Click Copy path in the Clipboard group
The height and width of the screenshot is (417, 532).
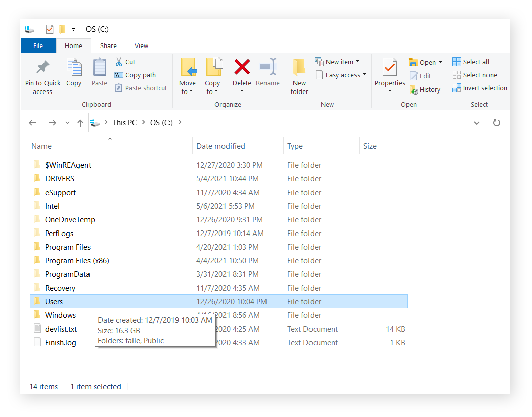click(x=135, y=75)
